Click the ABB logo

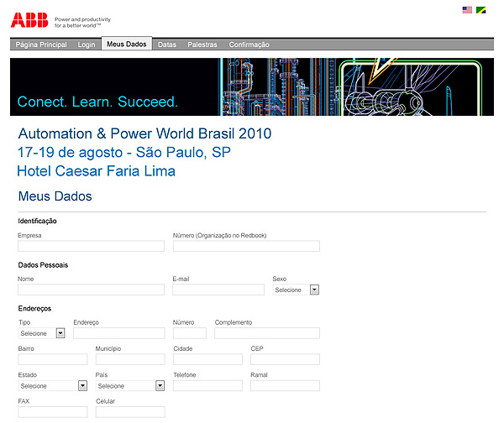(29, 20)
